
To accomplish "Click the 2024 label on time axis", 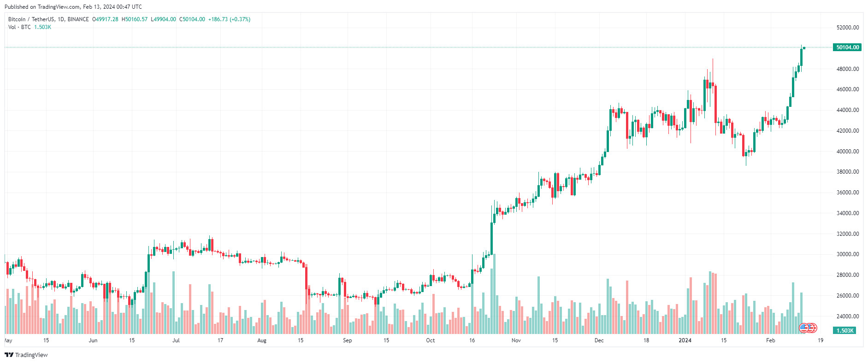I will 685,340.
